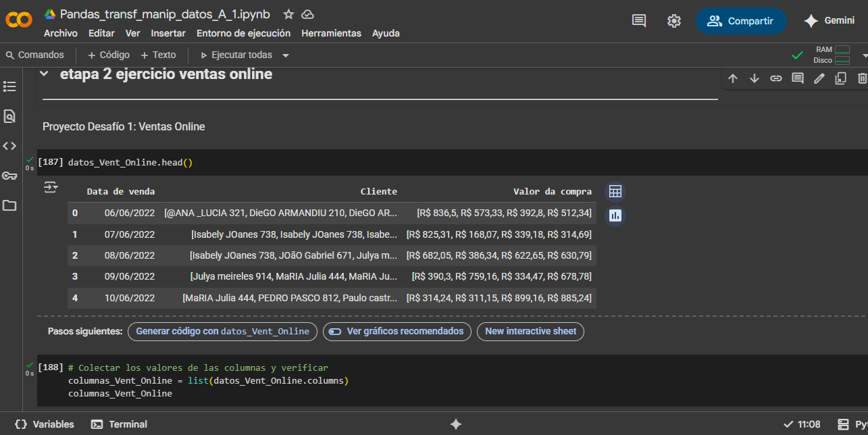
Task: Click the 11:08 execution status in bottom bar
Action: coord(802,424)
